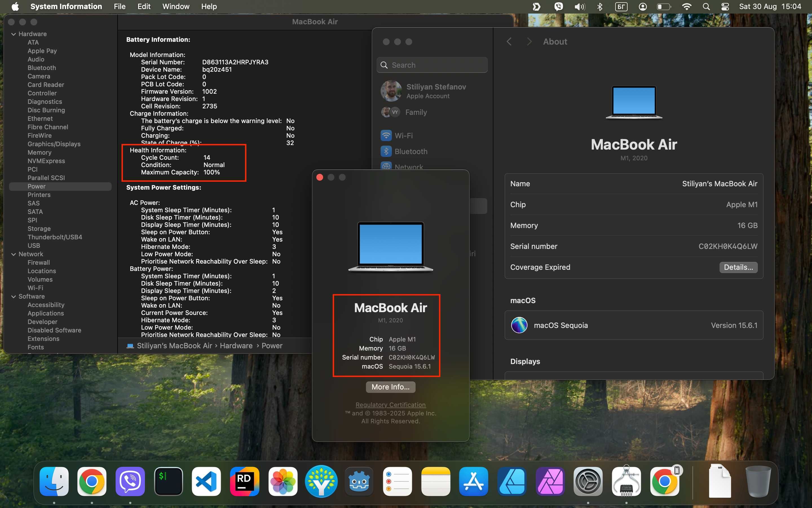
Task: Select NVMExpress in Hardware list
Action: [x=46, y=161]
